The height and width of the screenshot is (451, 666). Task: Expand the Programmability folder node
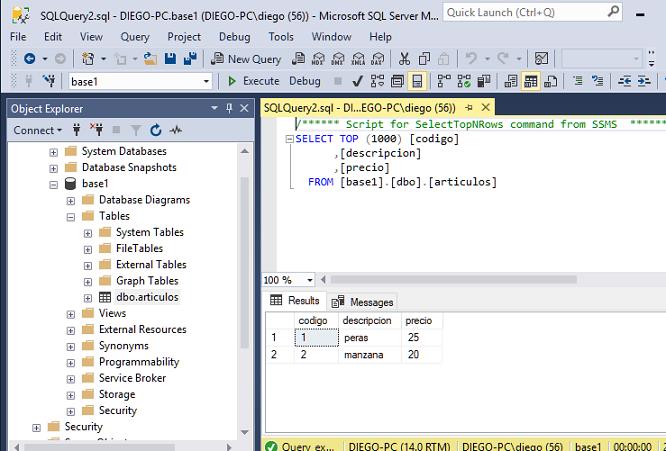click(x=71, y=363)
